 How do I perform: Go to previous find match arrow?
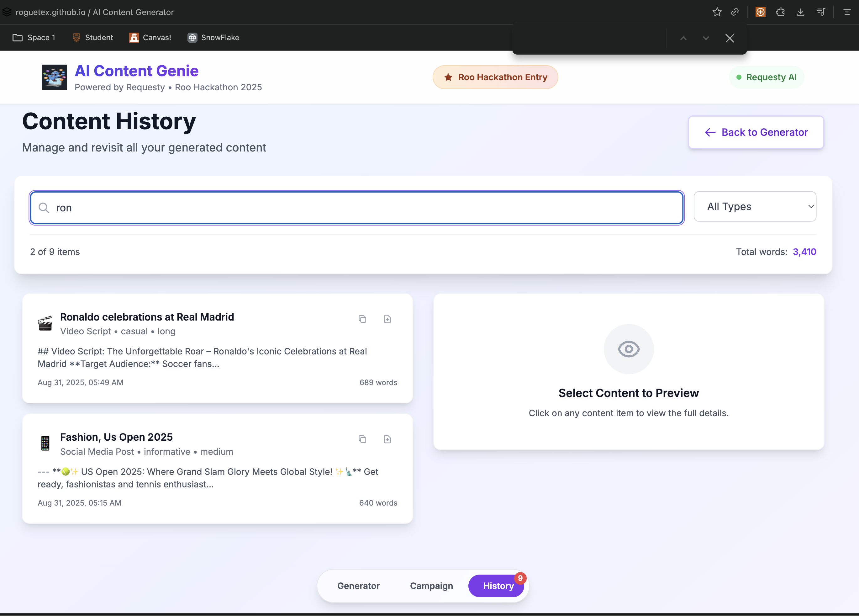683,38
